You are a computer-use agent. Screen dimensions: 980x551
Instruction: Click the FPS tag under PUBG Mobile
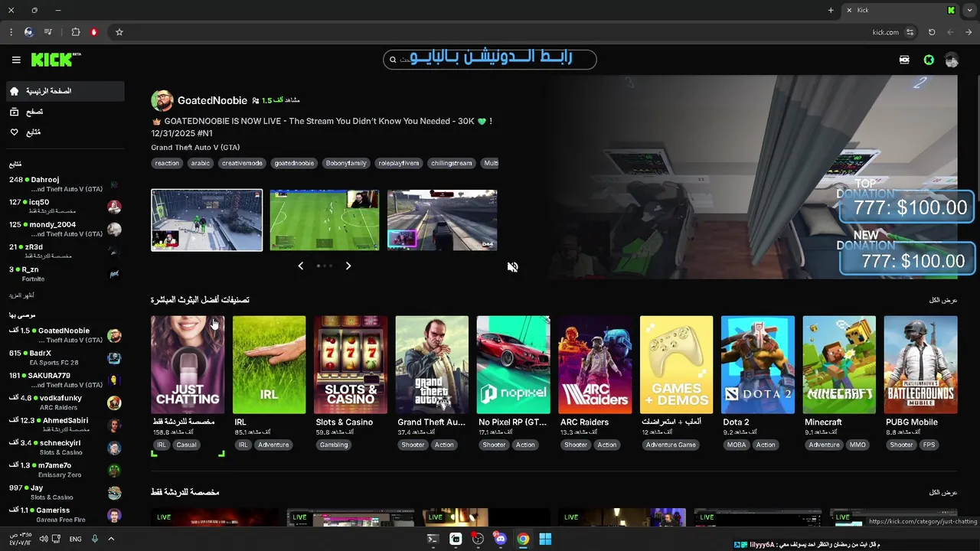pos(929,445)
